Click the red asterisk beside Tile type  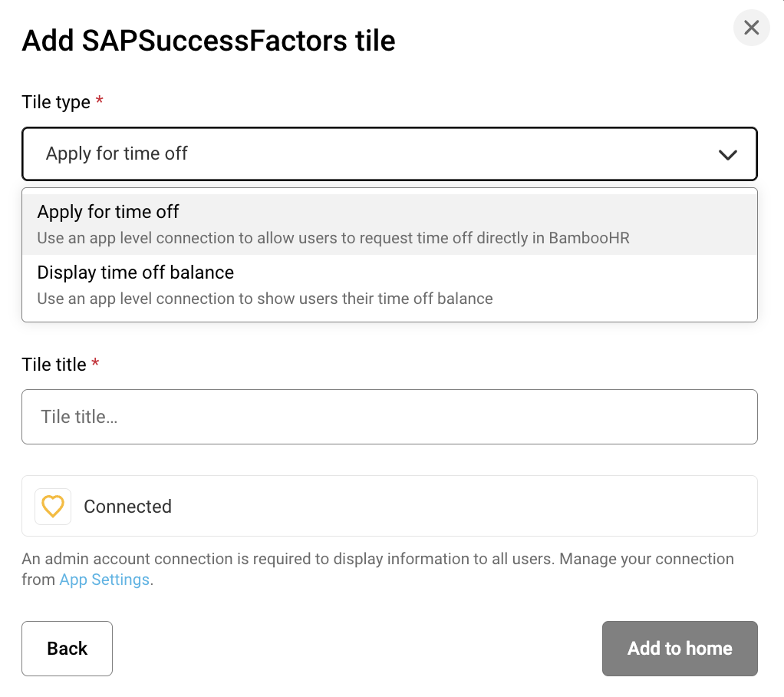(x=99, y=102)
